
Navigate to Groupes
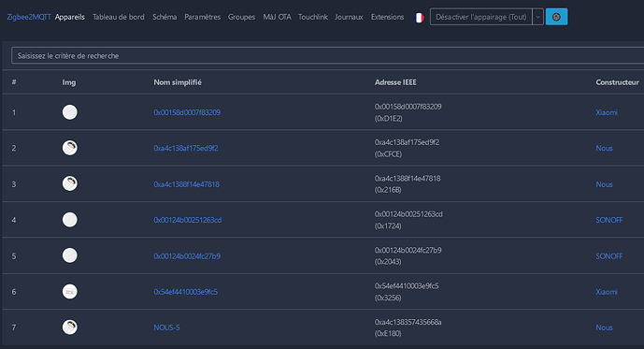click(241, 17)
